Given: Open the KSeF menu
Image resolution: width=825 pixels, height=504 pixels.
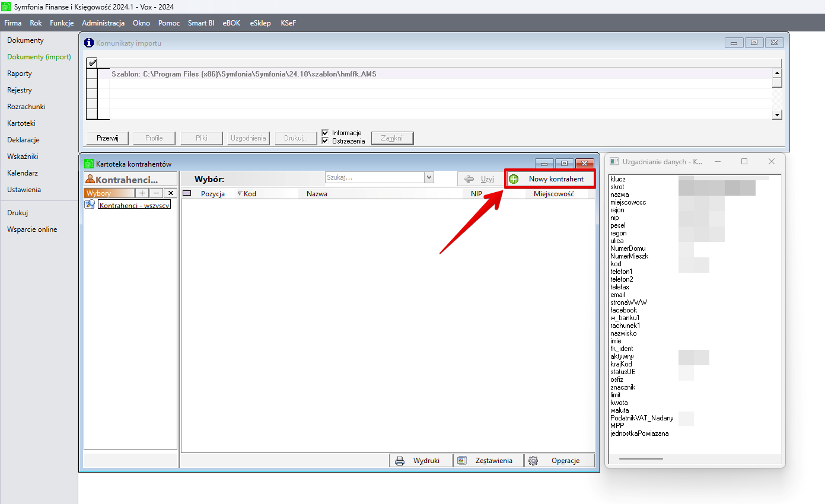Looking at the screenshot, I should (288, 23).
